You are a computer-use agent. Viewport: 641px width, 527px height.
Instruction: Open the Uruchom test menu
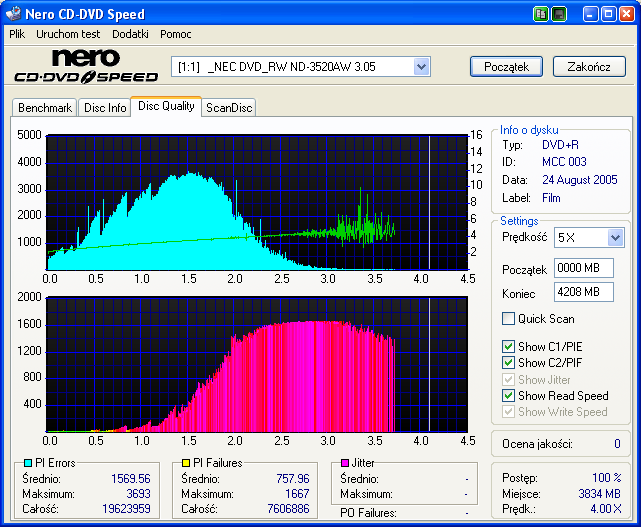coord(68,34)
